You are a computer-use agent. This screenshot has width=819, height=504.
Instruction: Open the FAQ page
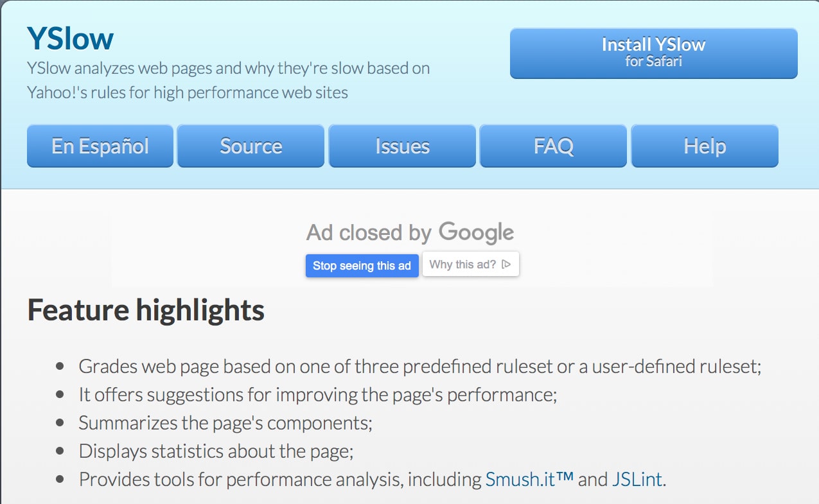[x=552, y=146]
